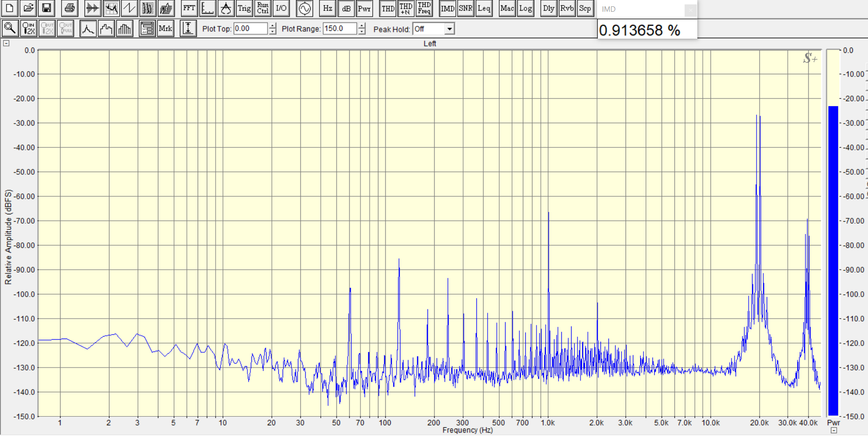The width and height of the screenshot is (868, 436).
Task: Open the Log data logging utility
Action: pos(526,8)
